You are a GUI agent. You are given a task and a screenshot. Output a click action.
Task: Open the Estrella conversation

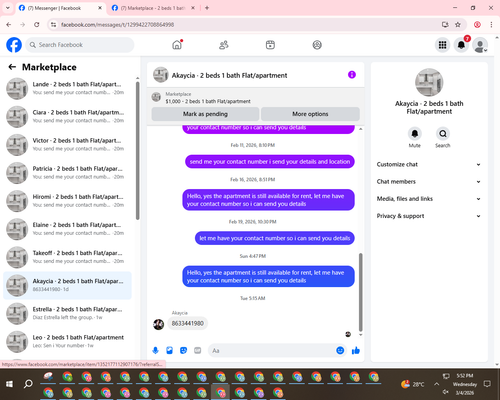click(x=67, y=313)
